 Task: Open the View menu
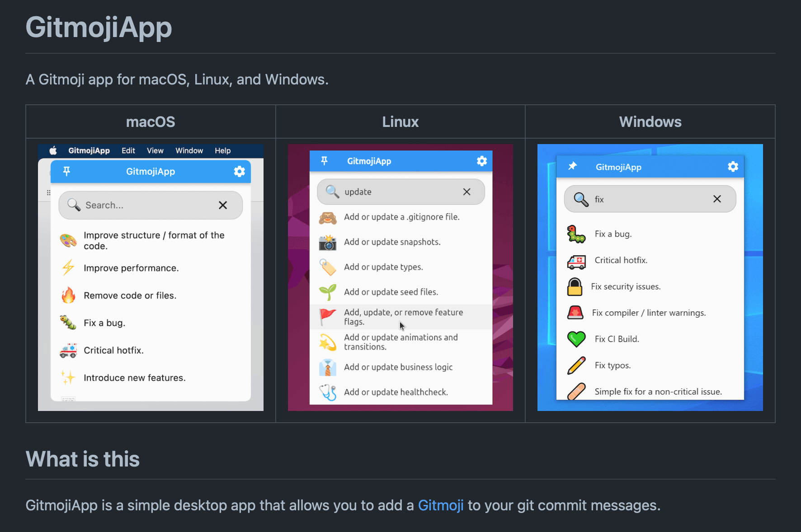(x=155, y=150)
